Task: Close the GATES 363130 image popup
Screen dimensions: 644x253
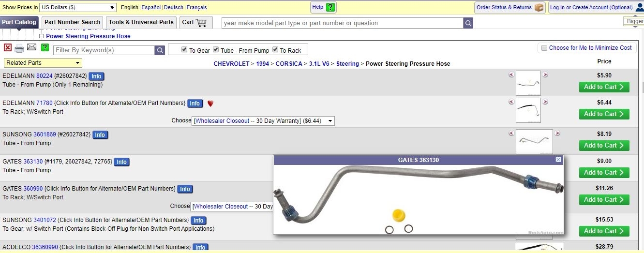Action: click(x=558, y=160)
